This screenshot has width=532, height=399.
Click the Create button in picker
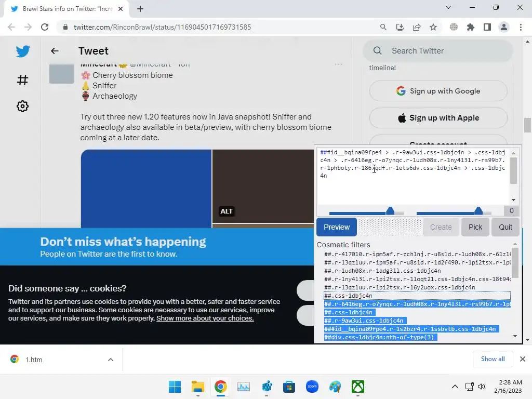(441, 227)
